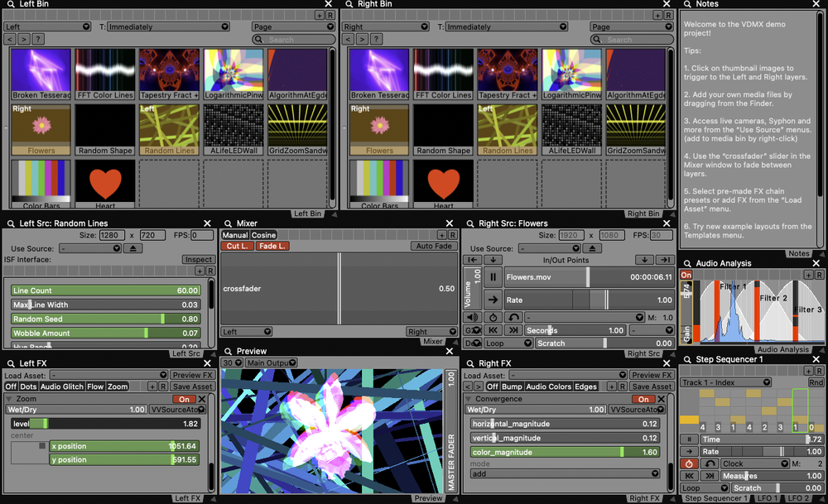Click Save Asset in Left FX
The height and width of the screenshot is (504, 828).
(x=192, y=386)
